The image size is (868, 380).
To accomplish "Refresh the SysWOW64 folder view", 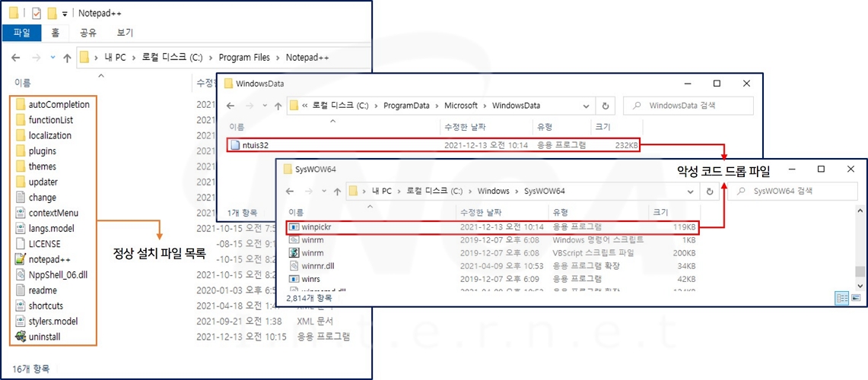I will [709, 191].
